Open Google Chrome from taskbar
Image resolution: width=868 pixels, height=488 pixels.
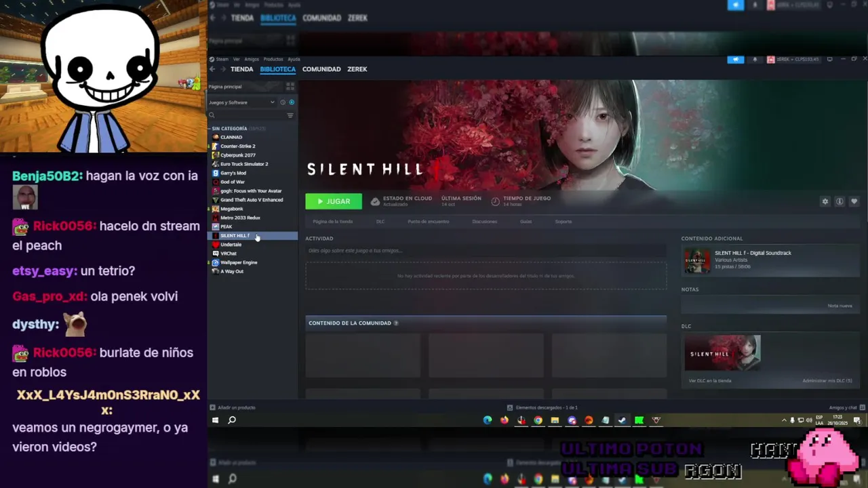coord(538,420)
